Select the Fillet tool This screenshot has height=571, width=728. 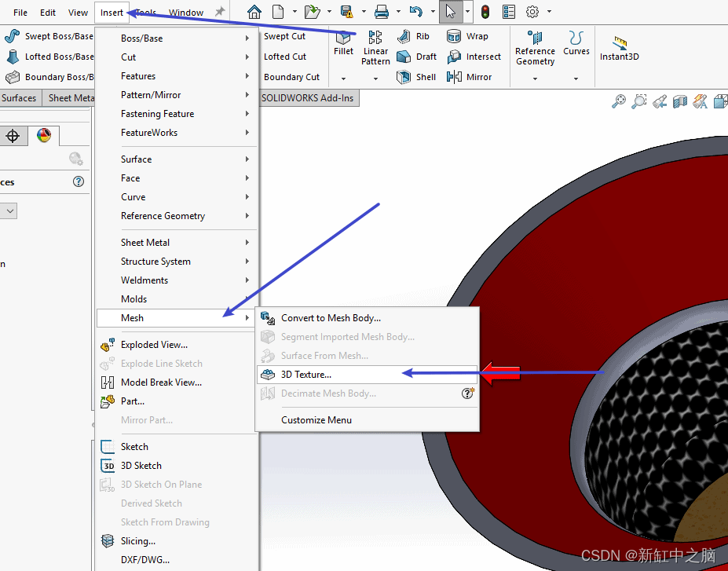click(x=343, y=43)
